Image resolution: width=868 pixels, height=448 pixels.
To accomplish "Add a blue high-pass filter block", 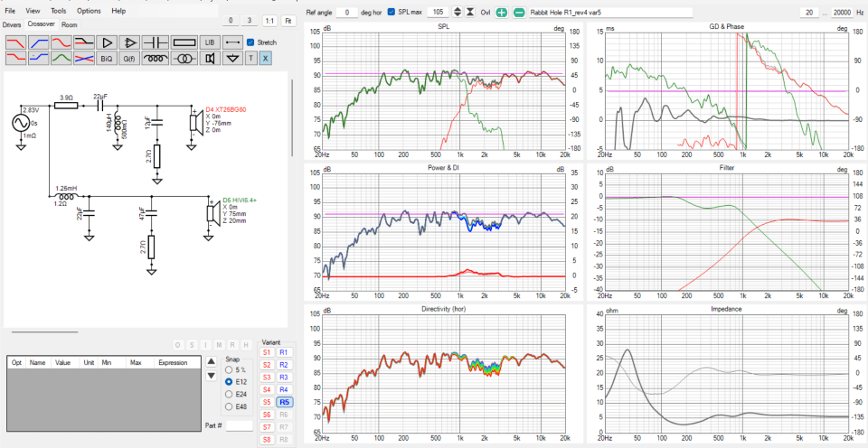I will pyautogui.click(x=38, y=42).
